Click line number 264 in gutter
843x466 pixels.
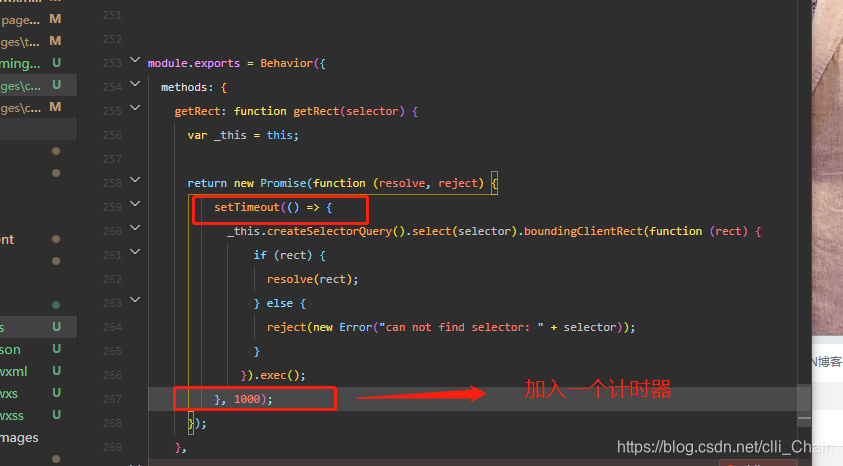[112, 327]
